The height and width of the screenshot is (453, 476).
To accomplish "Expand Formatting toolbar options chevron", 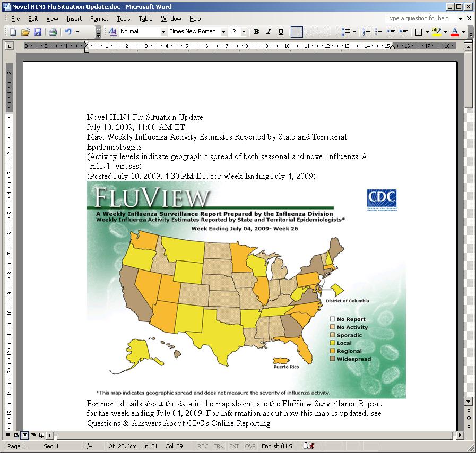I will pos(471,31).
